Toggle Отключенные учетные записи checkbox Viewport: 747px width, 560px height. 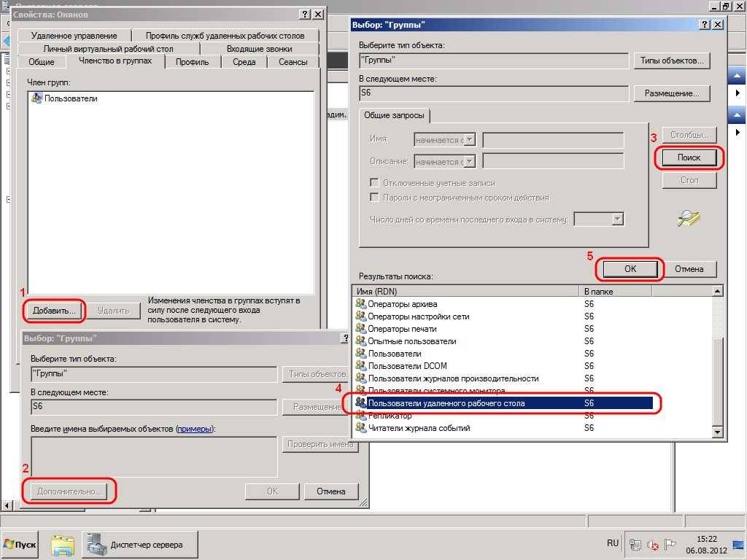click(x=374, y=183)
